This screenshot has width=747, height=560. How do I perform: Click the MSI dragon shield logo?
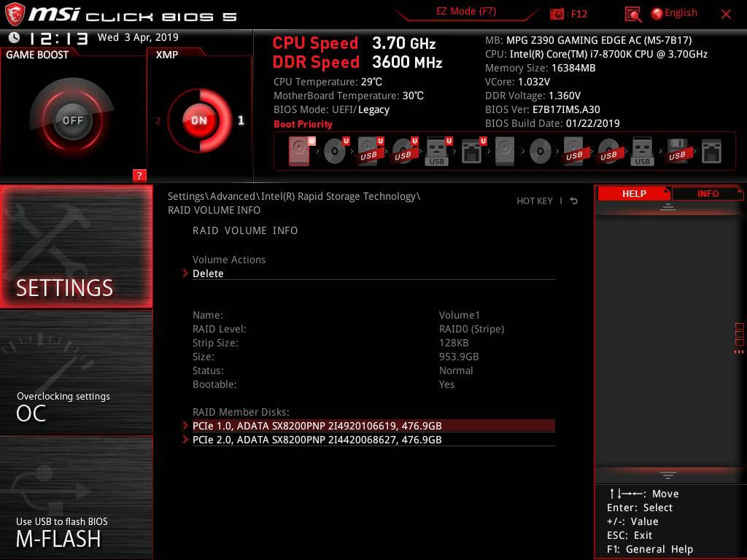[15, 14]
